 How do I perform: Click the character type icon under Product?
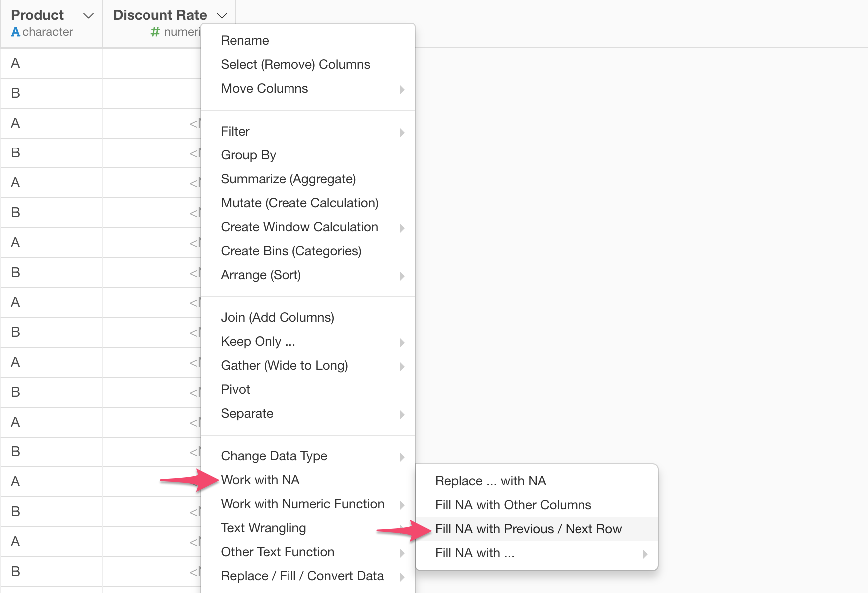(x=16, y=32)
